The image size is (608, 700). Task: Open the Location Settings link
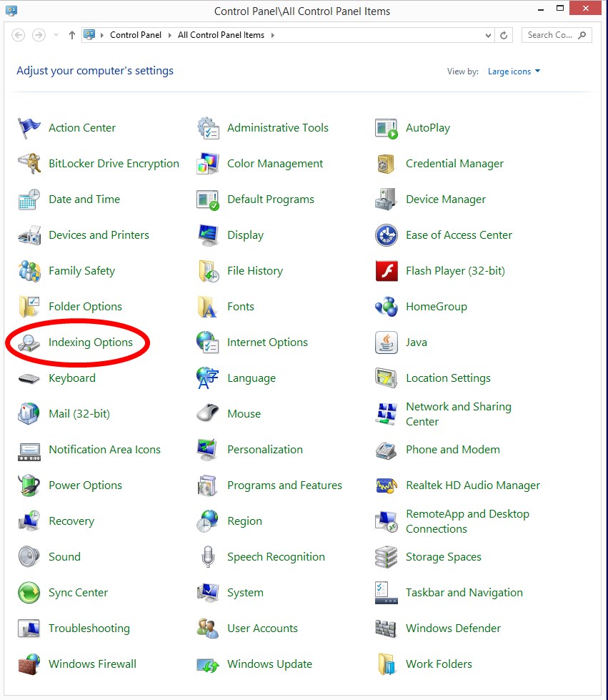tap(448, 378)
